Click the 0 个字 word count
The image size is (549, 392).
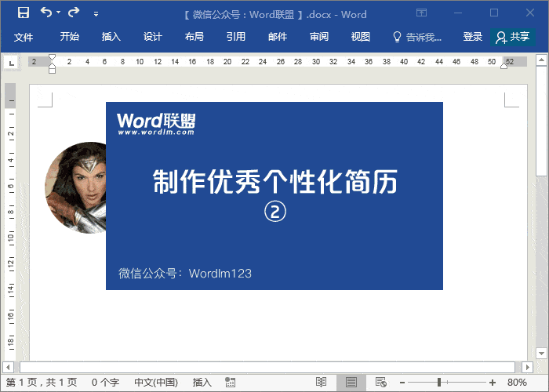coord(105,383)
